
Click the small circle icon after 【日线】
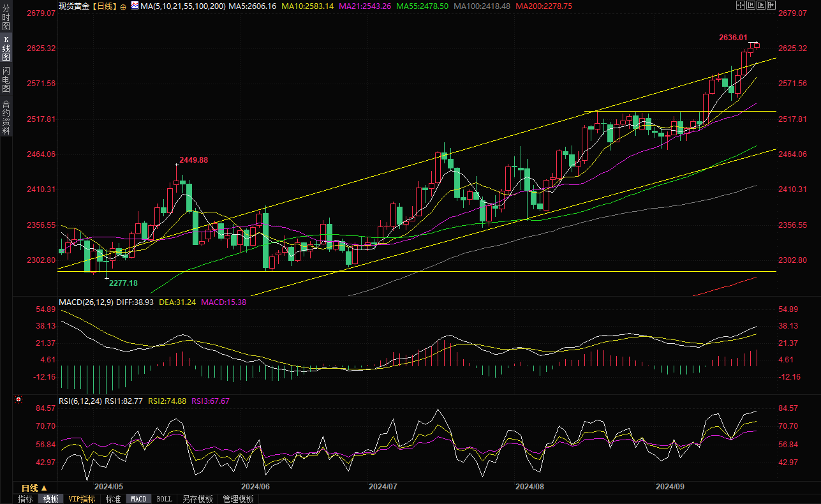[x=123, y=6]
